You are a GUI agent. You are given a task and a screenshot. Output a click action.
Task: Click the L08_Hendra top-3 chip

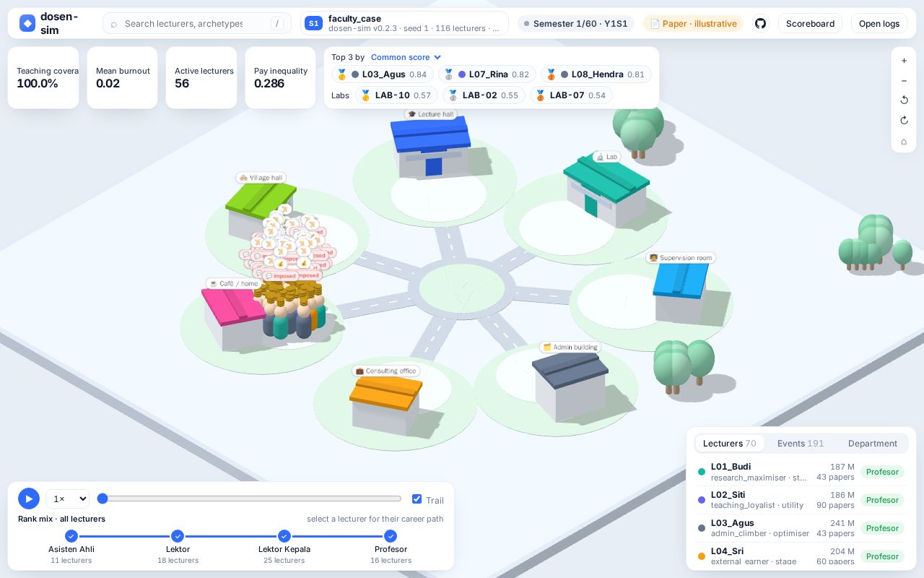(x=596, y=74)
